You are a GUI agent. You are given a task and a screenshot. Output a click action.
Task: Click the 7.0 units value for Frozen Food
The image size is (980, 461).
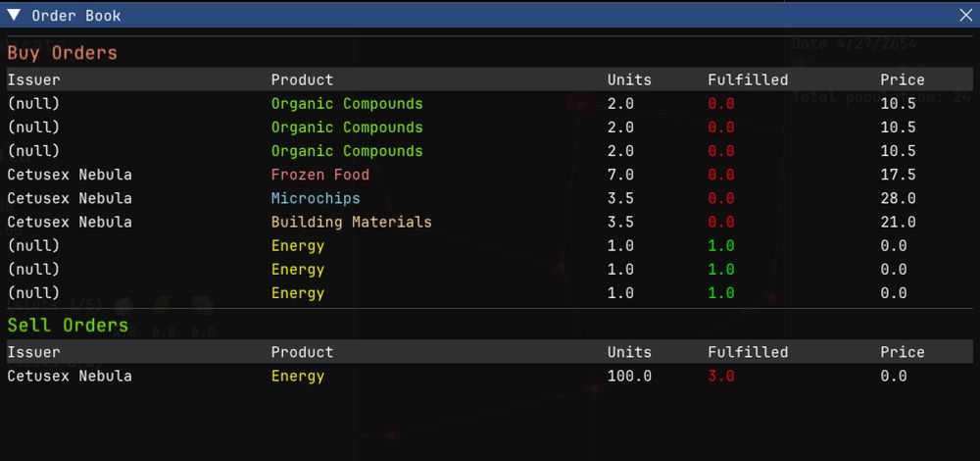(620, 175)
